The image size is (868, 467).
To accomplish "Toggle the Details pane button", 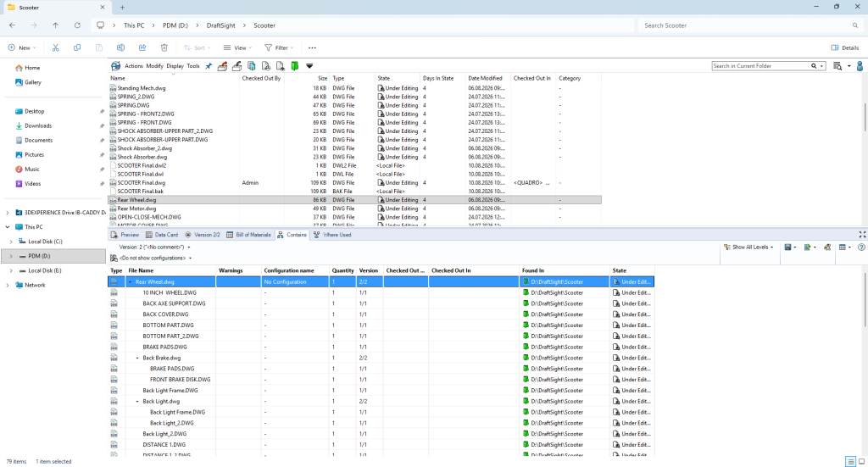I will point(845,47).
